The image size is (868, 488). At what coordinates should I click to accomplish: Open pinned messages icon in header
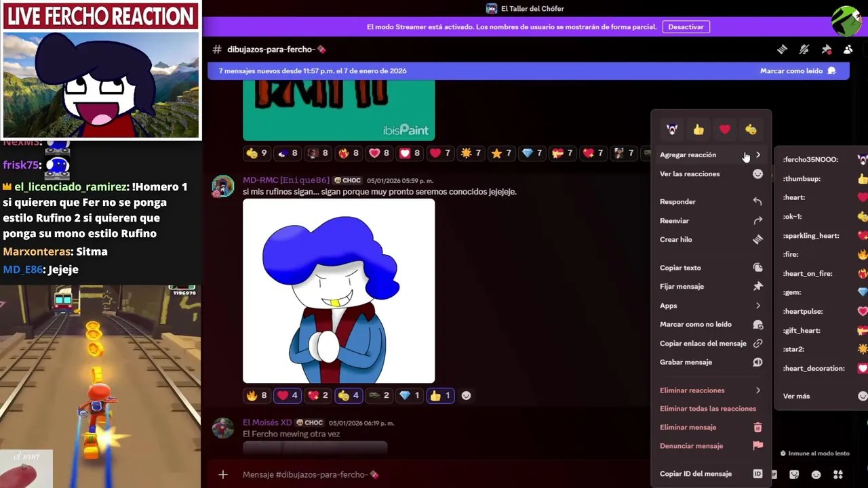pos(827,49)
